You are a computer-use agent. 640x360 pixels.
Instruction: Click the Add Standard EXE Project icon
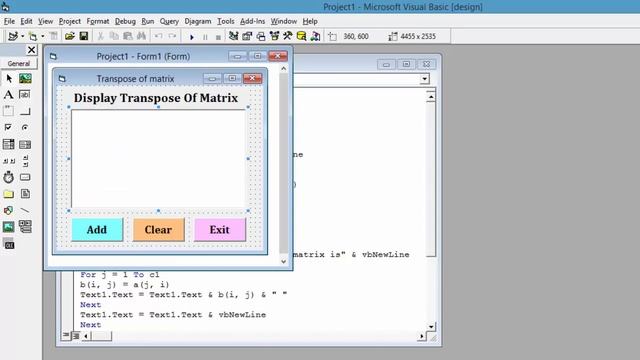tap(13, 36)
